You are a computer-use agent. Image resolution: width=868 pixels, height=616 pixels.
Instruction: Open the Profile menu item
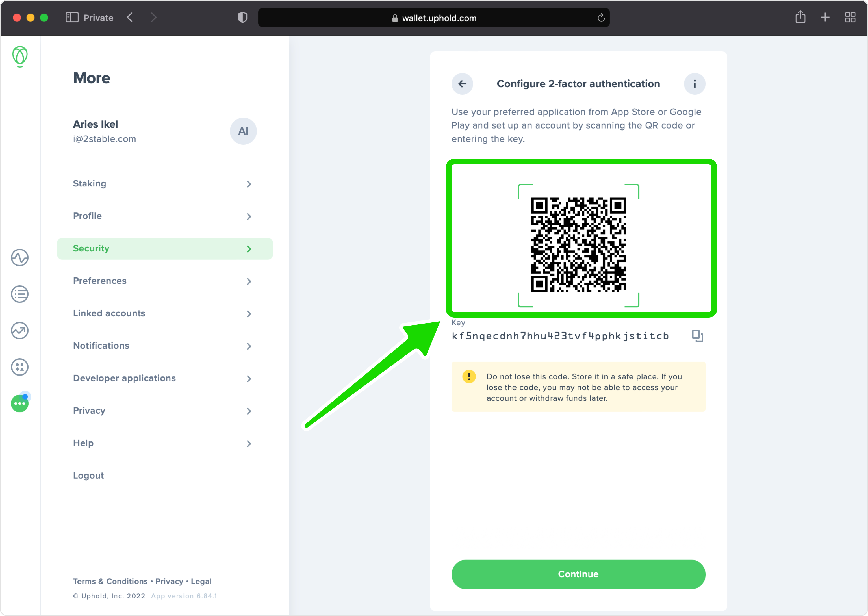click(x=165, y=216)
